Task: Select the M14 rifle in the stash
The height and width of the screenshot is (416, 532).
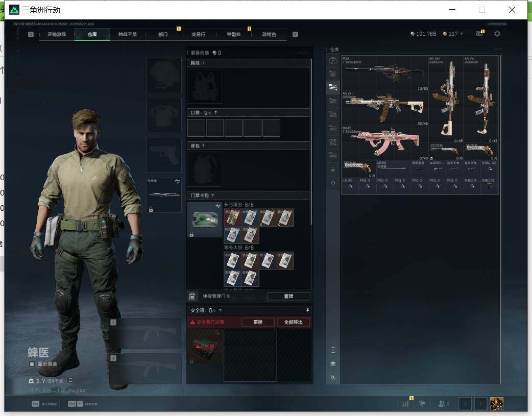Action: pos(385,74)
